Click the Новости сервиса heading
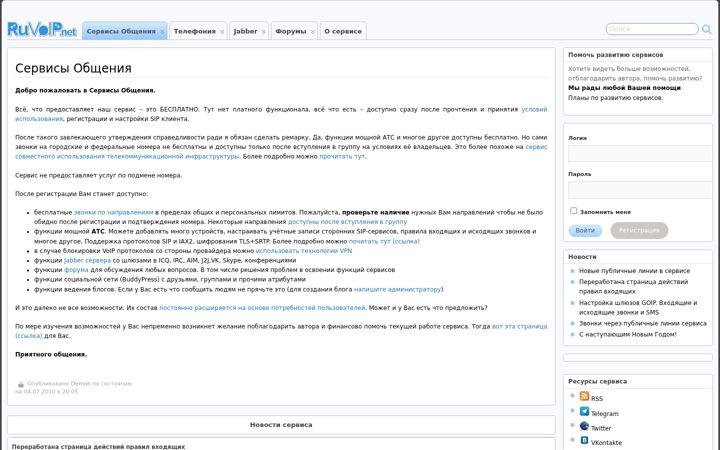The width and height of the screenshot is (720, 450). (281, 425)
